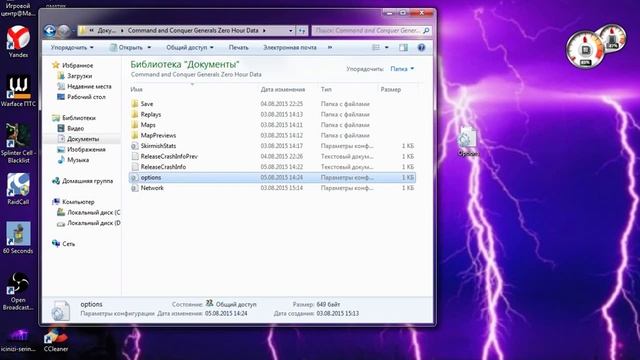Screen dimensions: 640x360
Task: Click the Доку... breadcrumb segment
Action: [x=106, y=31]
